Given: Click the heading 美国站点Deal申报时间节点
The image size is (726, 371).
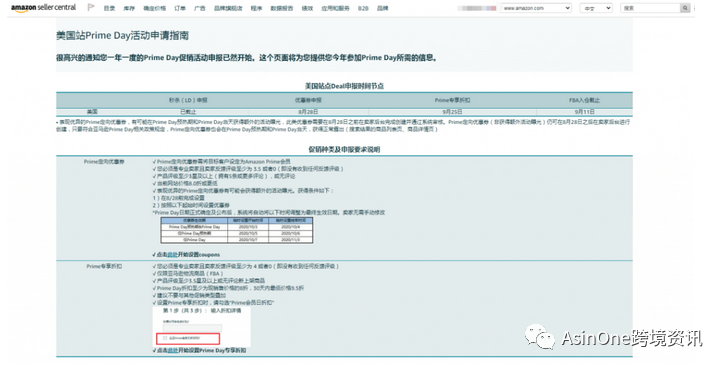Looking at the screenshot, I should point(344,86).
